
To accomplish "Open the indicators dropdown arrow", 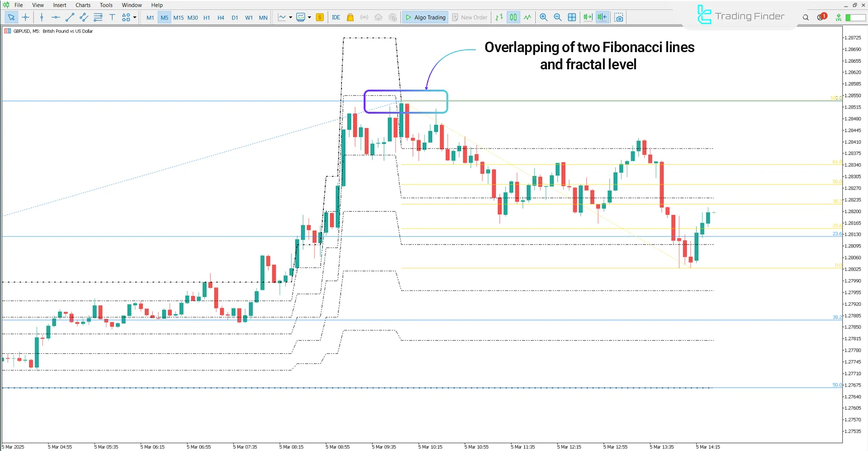I will click(x=310, y=17).
